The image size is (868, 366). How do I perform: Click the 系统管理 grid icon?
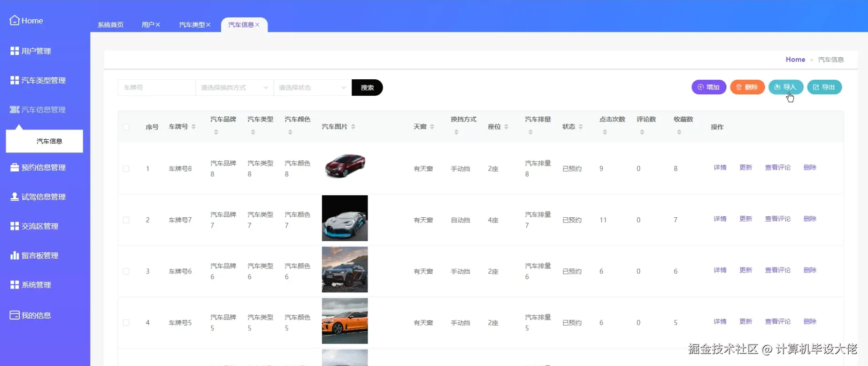point(15,285)
